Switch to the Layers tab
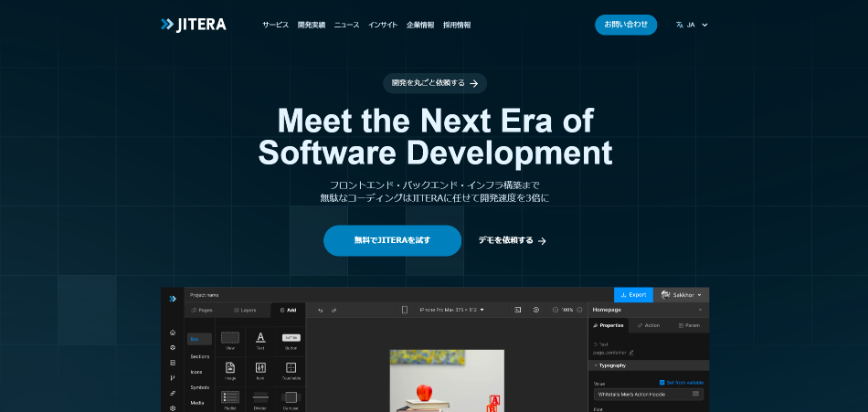The width and height of the screenshot is (868, 412). coord(247,310)
